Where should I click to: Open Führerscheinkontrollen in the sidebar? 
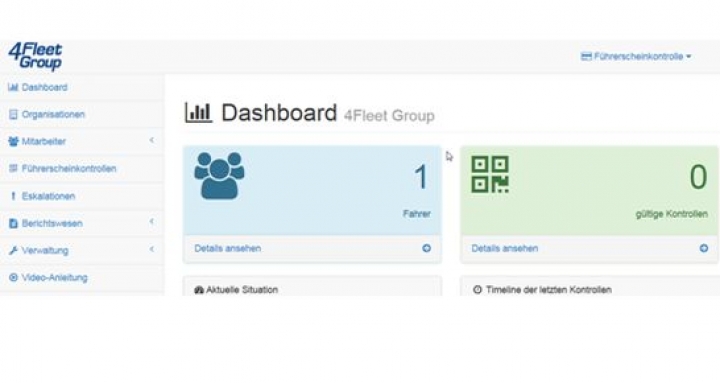pos(82,169)
